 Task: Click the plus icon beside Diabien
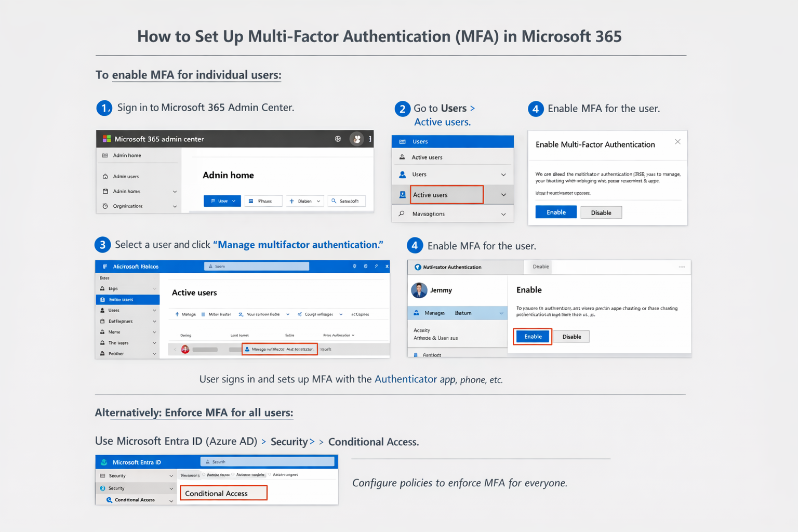(x=291, y=201)
